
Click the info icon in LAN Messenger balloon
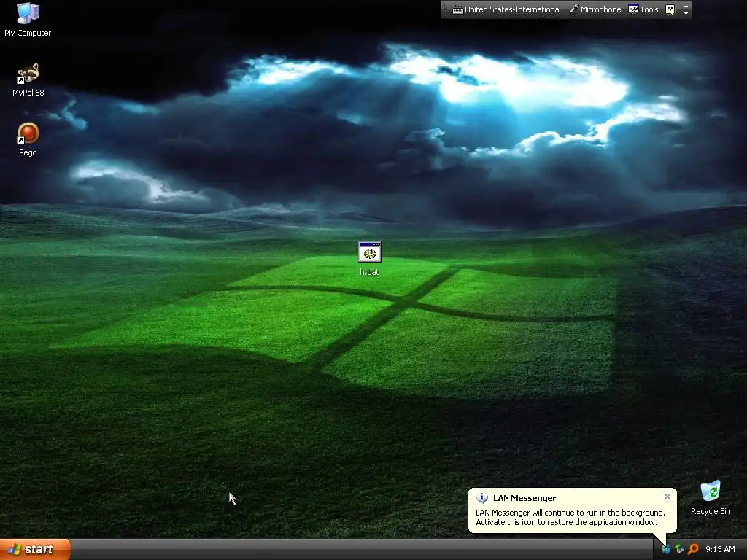click(x=481, y=497)
